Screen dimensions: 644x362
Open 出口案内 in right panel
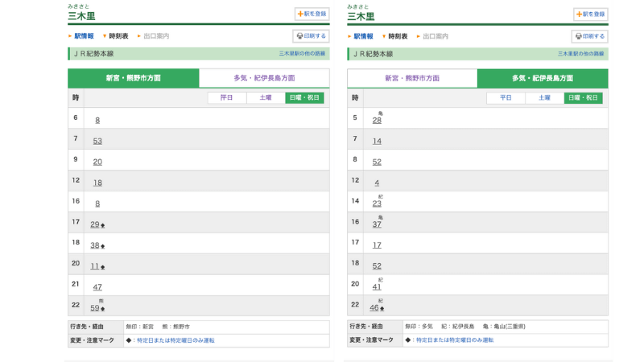[x=435, y=36]
